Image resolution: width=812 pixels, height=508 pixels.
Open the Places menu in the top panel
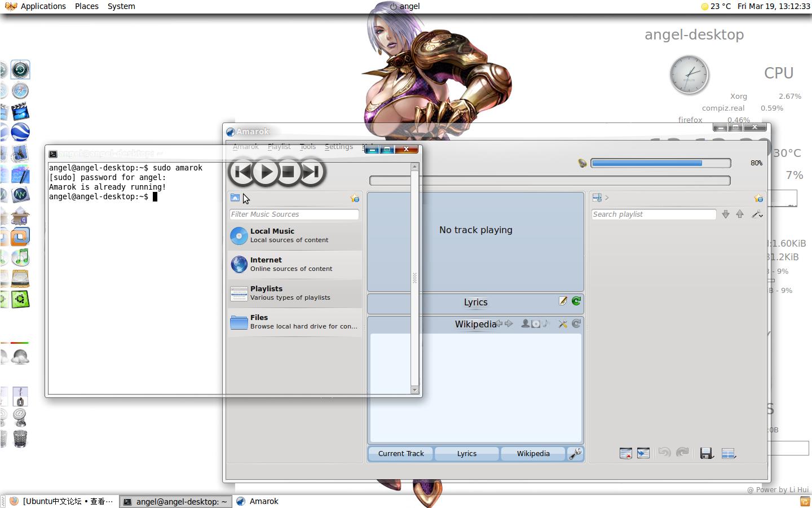point(86,6)
